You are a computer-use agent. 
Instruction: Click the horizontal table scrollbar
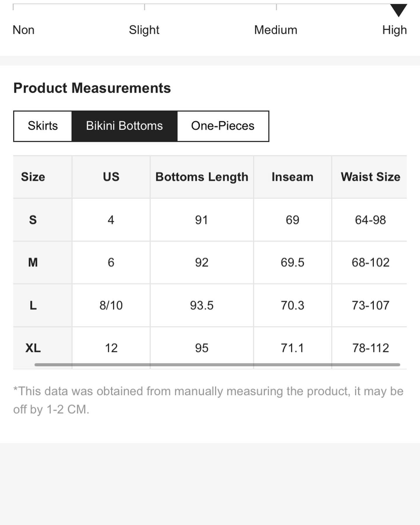(217, 365)
